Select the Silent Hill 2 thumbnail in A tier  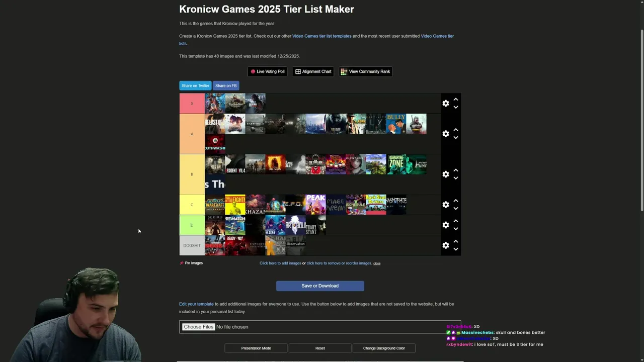pos(255,124)
